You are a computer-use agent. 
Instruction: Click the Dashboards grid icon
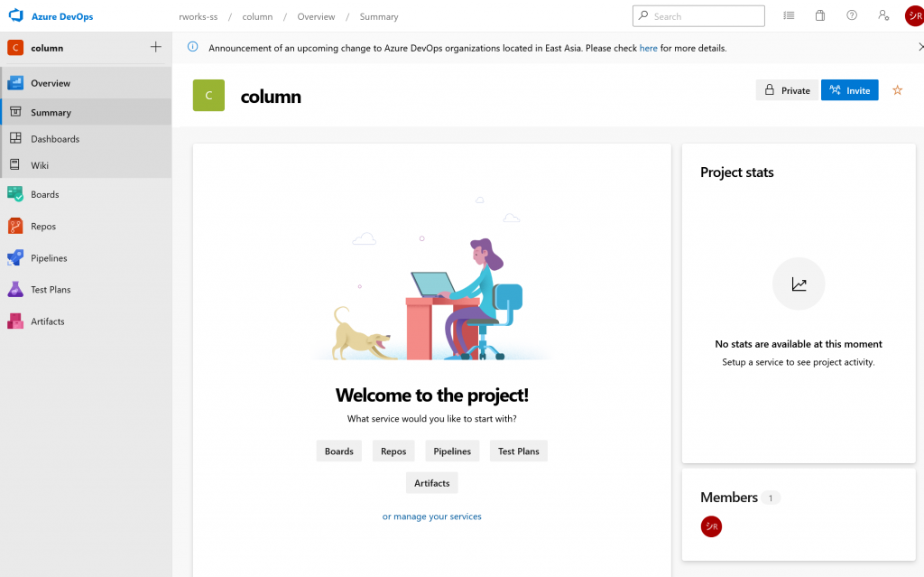pyautogui.click(x=15, y=138)
